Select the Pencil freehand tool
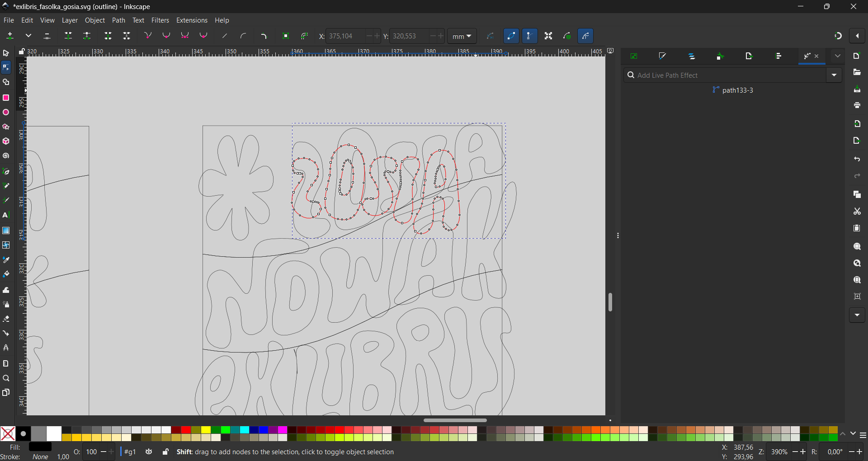The height and width of the screenshot is (461, 868). coord(6,186)
